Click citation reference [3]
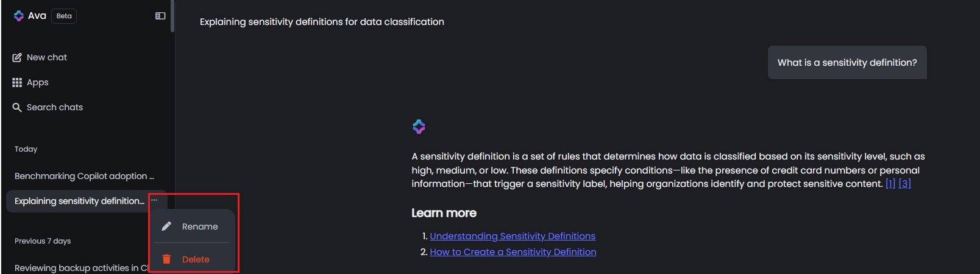 [x=904, y=184]
